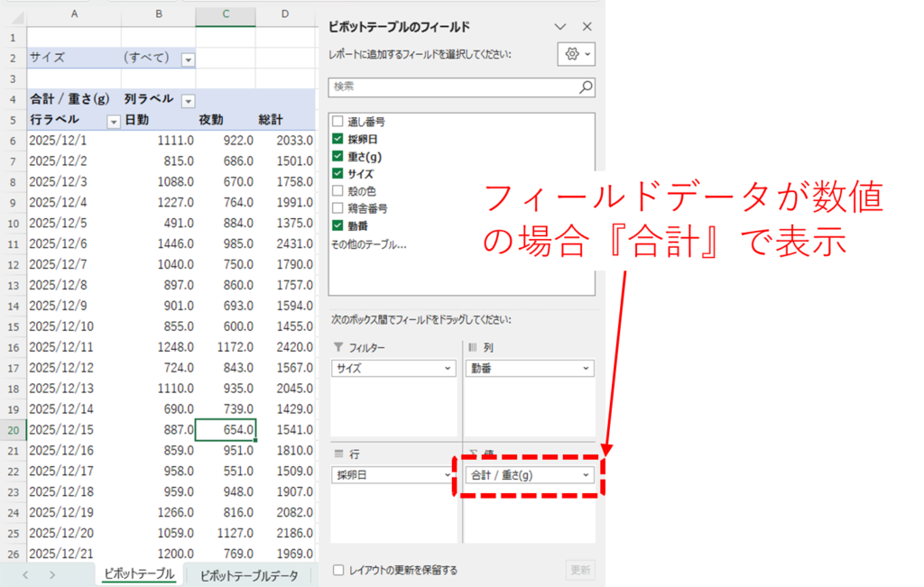Click the next sheet navigation arrow
The width and height of the screenshot is (924, 587).
point(52,574)
